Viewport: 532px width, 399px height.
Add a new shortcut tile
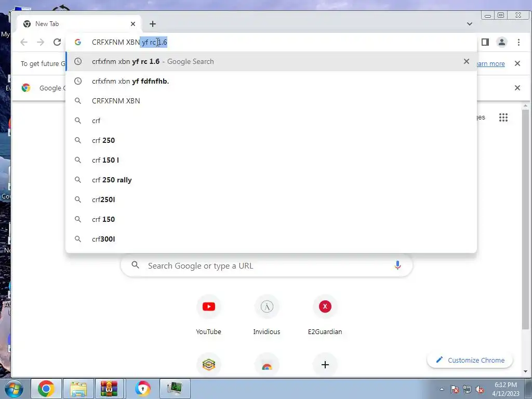[x=325, y=365]
